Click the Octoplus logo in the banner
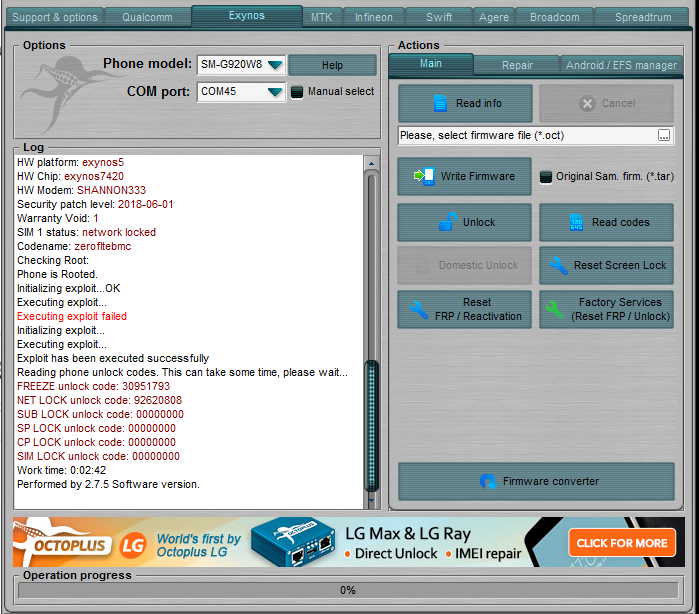Image resolution: width=699 pixels, height=614 pixels. click(x=60, y=541)
